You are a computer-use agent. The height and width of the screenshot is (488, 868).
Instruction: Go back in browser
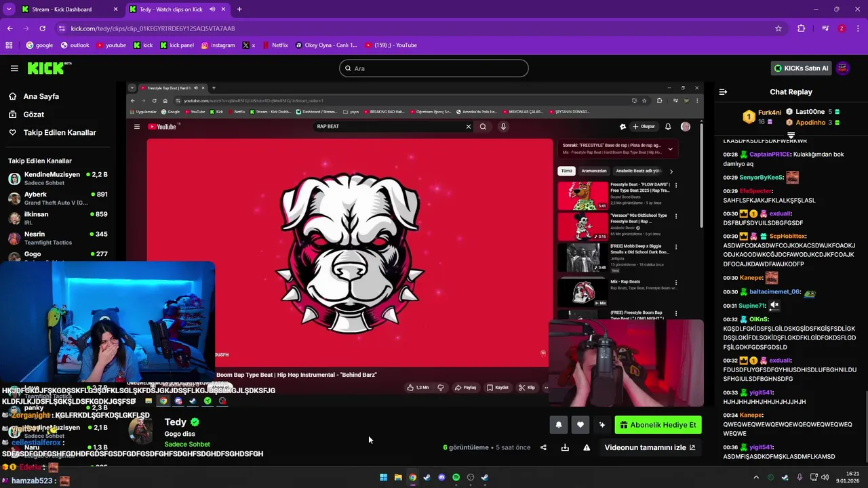[x=9, y=28]
